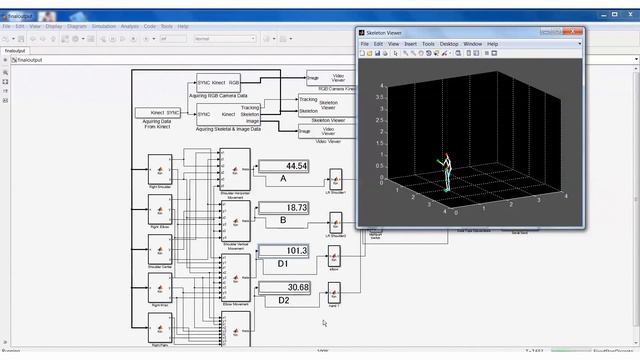Screen dimensions: 640x360
Task: Click Step Back simulation button
Action: [103, 39]
